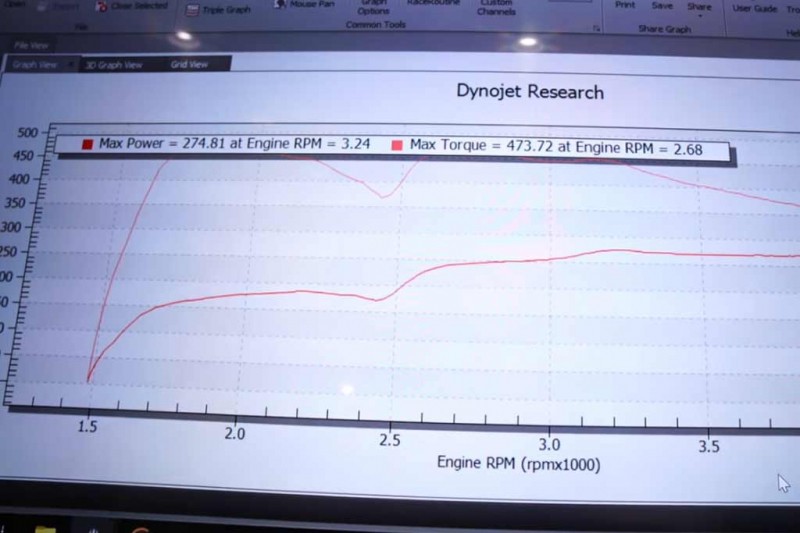
Task: Open the Graph View tab dropdown arrow
Action: [x=70, y=65]
